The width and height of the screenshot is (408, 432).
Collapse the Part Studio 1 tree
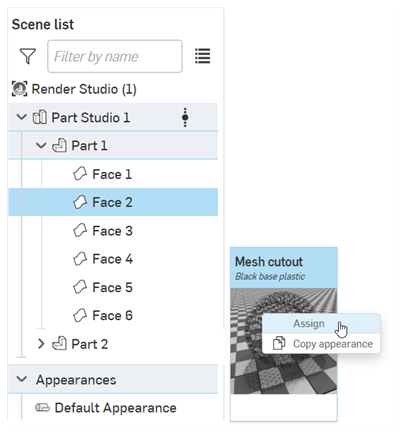[22, 117]
